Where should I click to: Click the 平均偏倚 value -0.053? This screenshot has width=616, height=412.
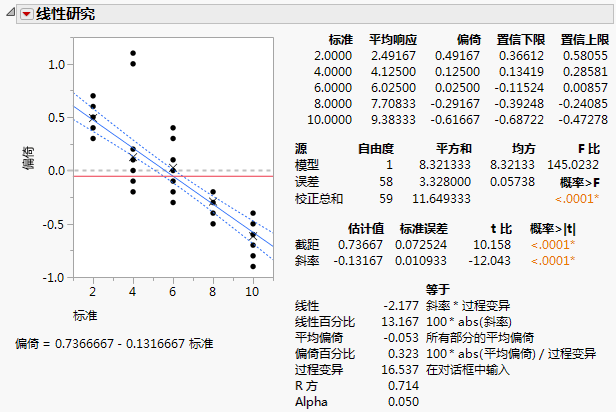[x=401, y=338]
